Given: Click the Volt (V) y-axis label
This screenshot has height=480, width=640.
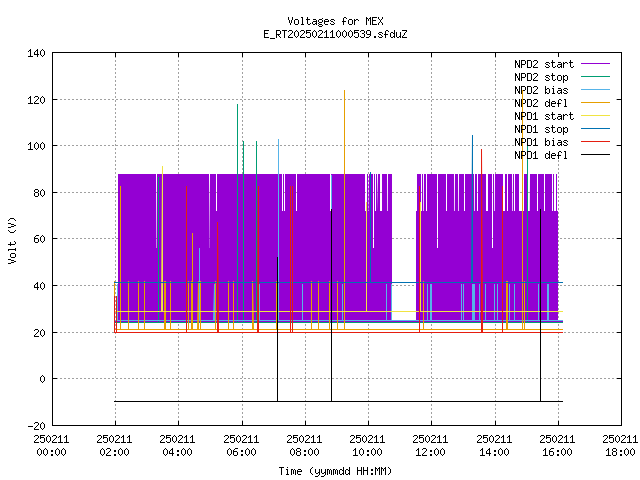Looking at the screenshot, I should pos(12,240).
